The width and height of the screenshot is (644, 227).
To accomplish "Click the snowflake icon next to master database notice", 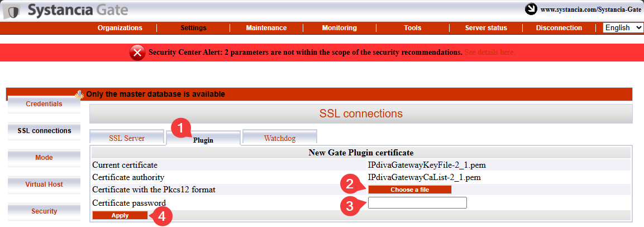I will click(79, 94).
